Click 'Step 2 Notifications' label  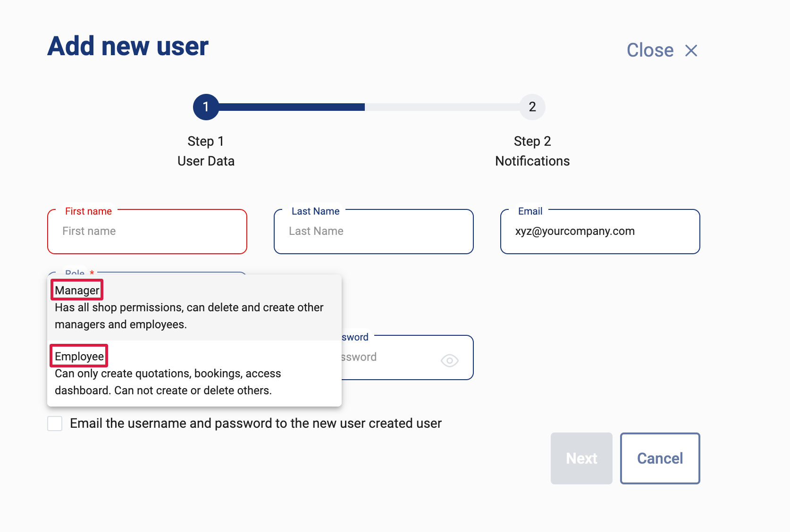click(532, 151)
